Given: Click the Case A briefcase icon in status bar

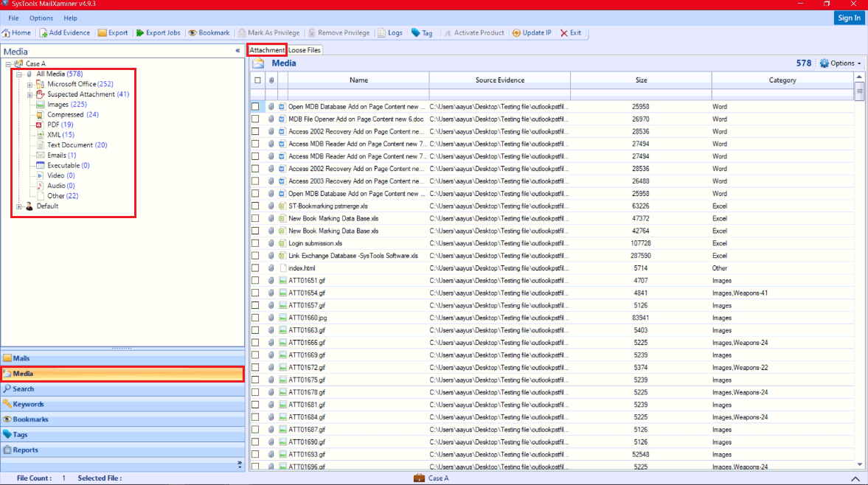Looking at the screenshot, I should 419,478.
